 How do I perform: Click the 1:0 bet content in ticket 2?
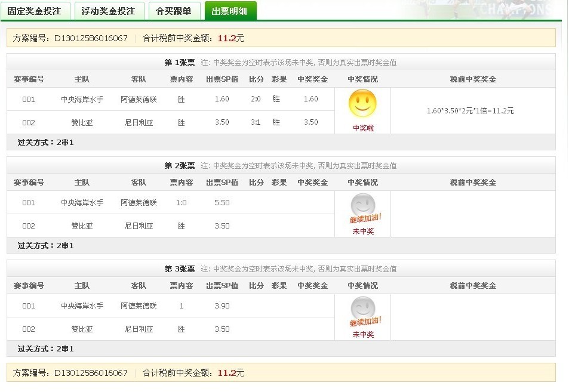181,203
